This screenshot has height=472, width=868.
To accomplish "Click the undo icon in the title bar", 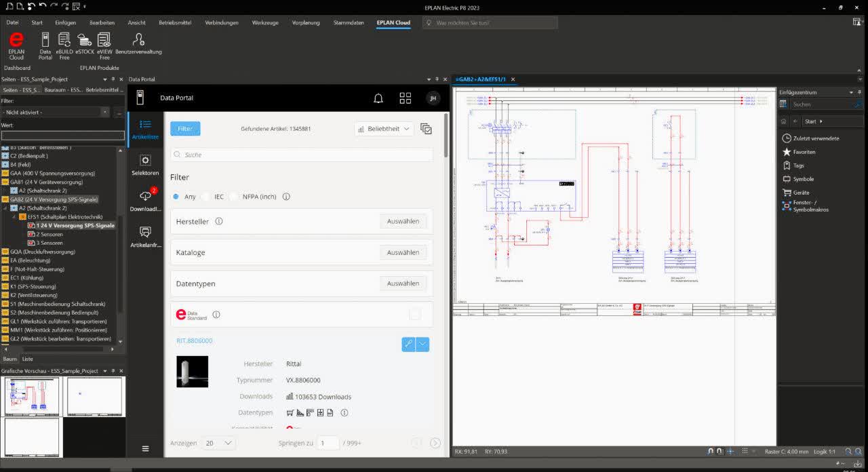I will tap(43, 7).
